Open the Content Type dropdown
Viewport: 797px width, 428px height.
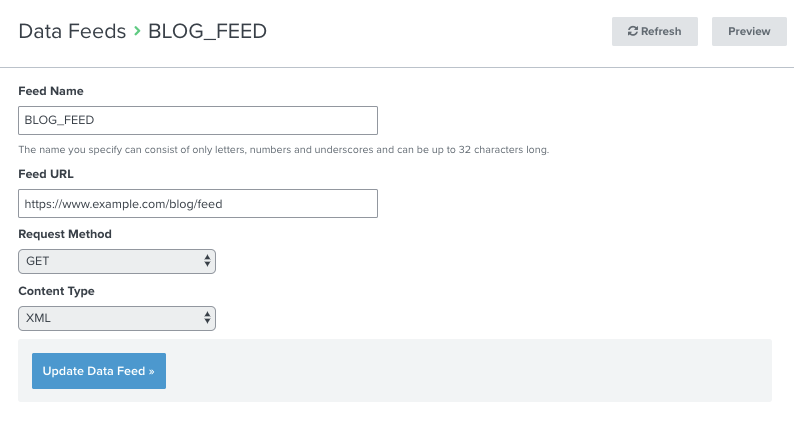pos(117,318)
